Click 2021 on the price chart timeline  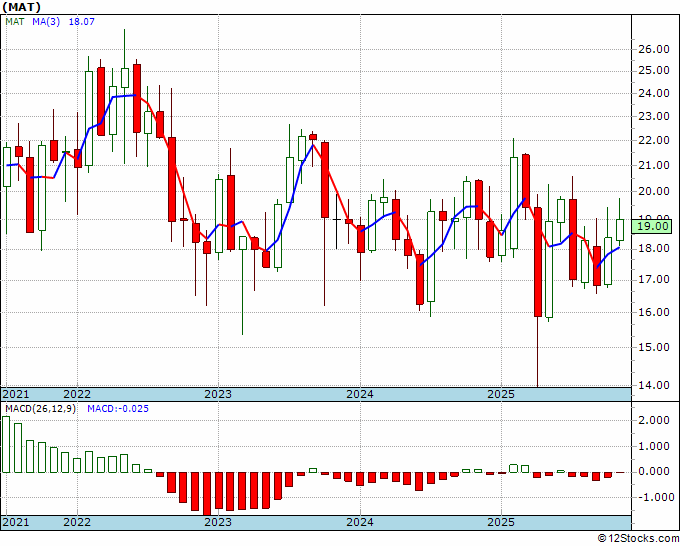[x=16, y=394]
